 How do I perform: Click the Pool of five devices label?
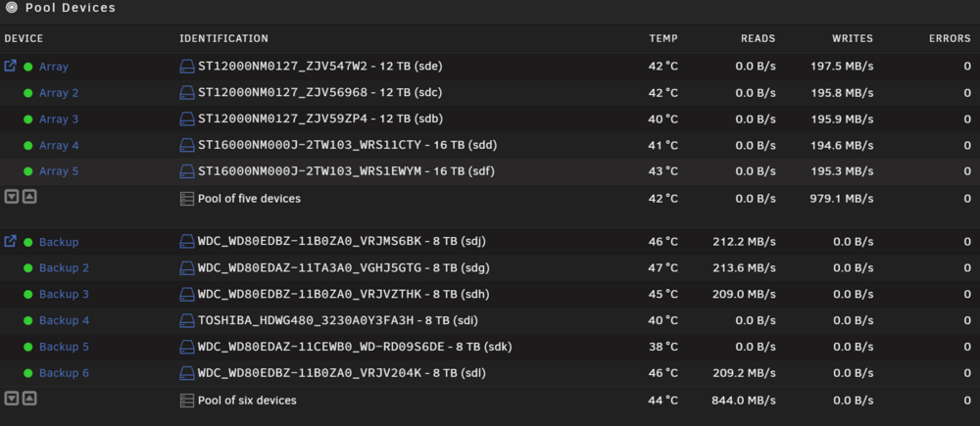[x=249, y=199]
